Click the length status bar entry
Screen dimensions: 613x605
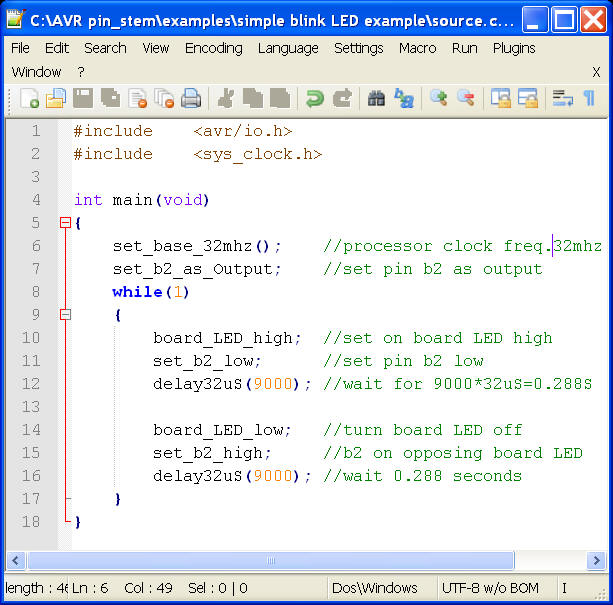[36, 588]
